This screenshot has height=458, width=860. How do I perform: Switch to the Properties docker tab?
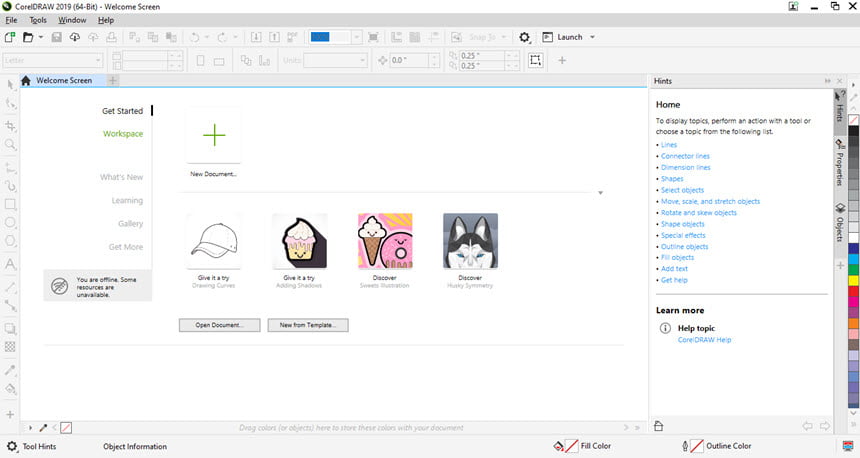pos(840,163)
